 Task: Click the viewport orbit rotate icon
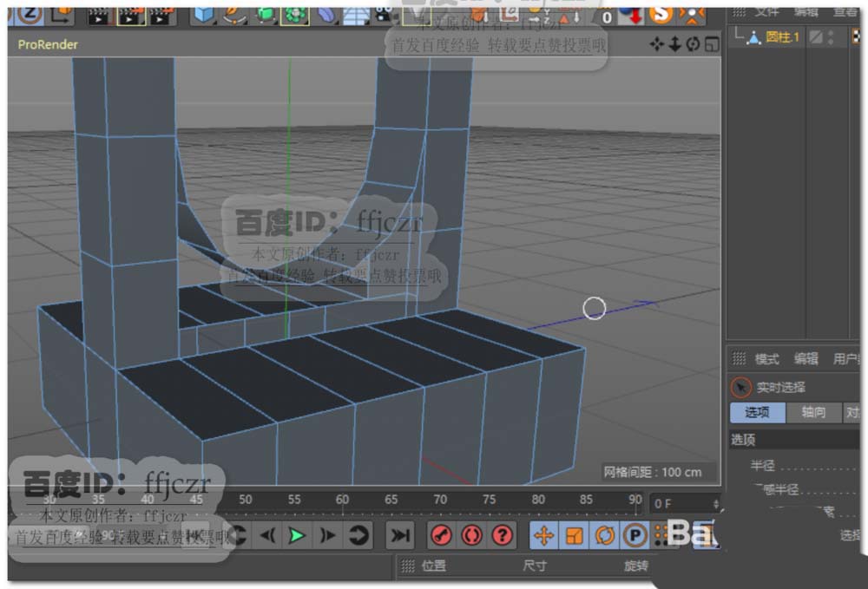tap(693, 44)
